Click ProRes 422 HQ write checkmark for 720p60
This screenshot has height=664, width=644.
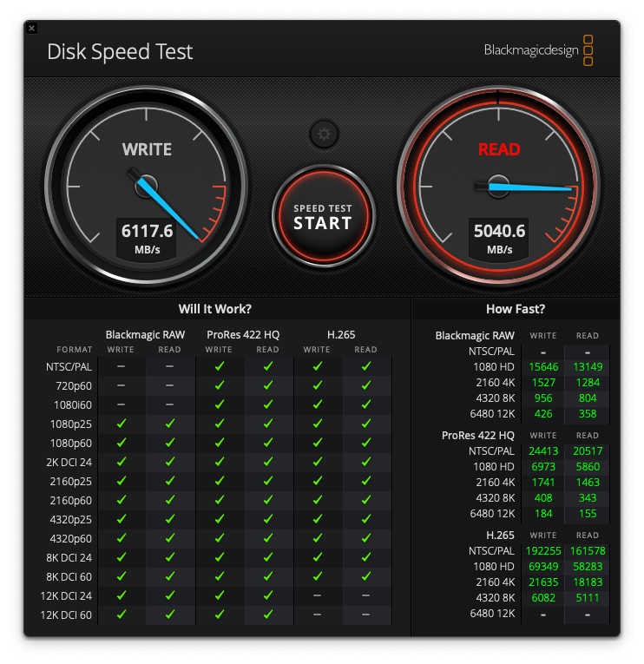coord(219,385)
